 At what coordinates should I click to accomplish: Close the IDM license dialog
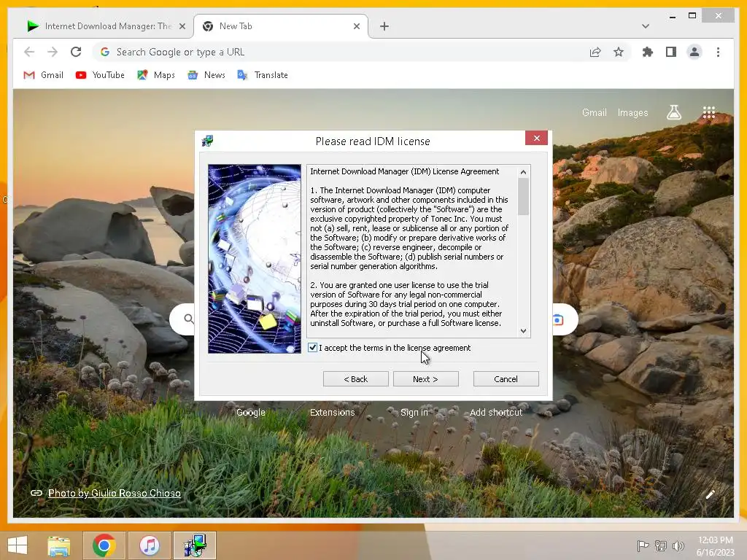[x=536, y=138]
